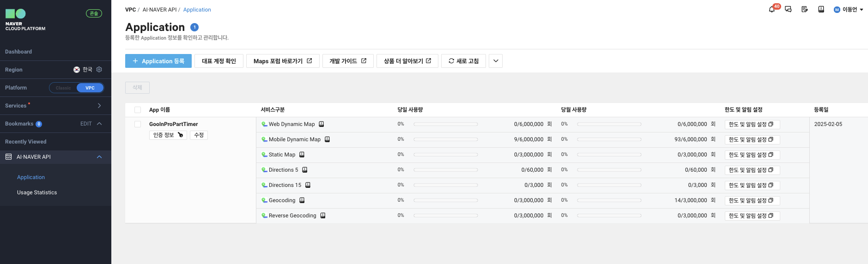Open Maps 포럼 바로가기 link button
The width and height of the screenshot is (868, 264).
coord(283,61)
